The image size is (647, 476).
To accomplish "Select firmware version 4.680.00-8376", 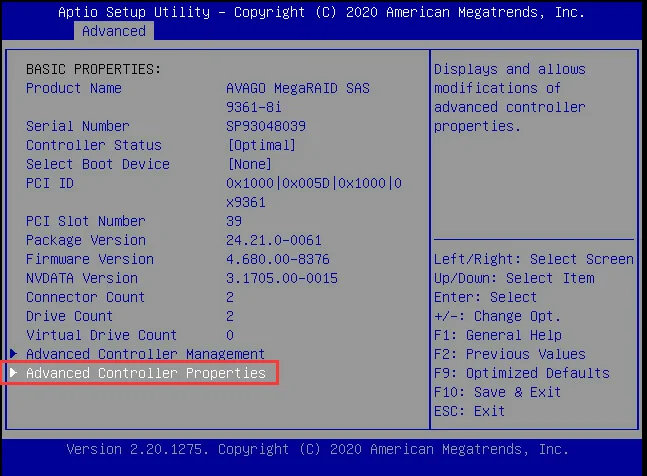I will click(x=278, y=259).
